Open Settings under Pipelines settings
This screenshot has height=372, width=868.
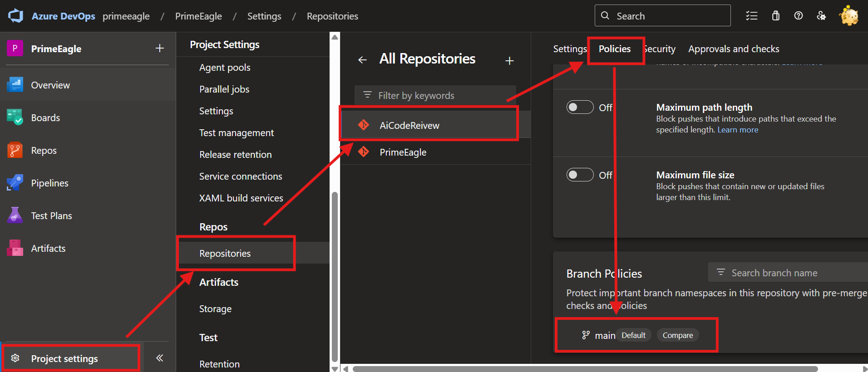(x=216, y=111)
